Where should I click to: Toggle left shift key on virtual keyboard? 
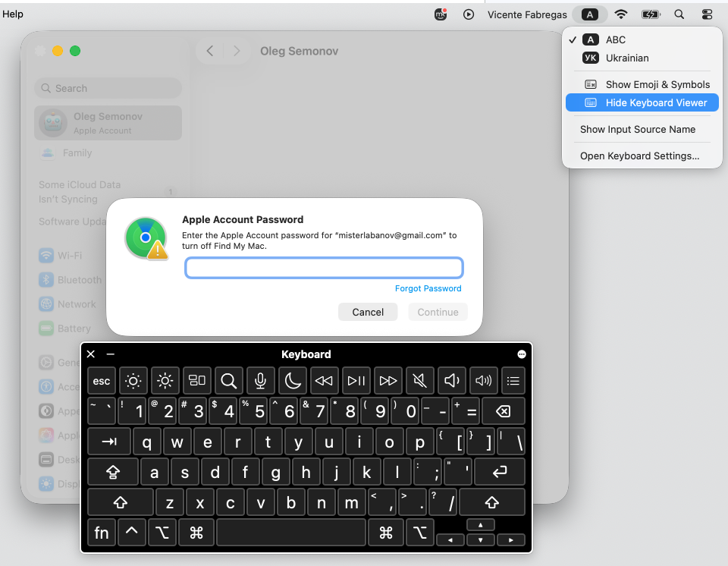[121, 502]
